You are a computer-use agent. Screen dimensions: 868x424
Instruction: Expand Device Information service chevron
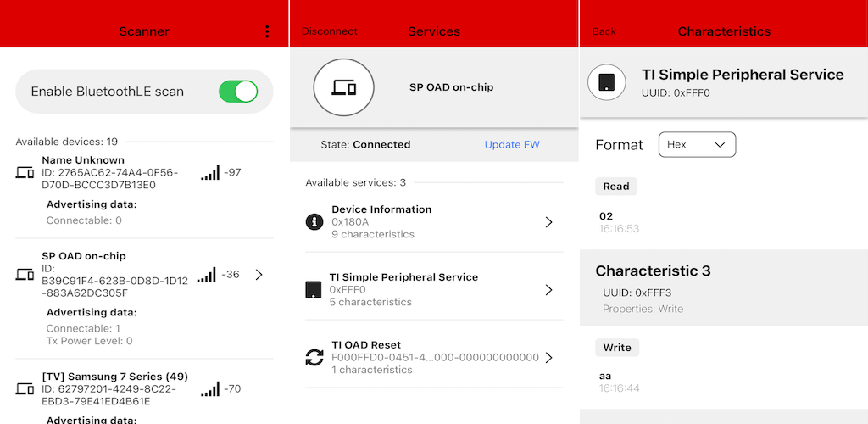[548, 222]
